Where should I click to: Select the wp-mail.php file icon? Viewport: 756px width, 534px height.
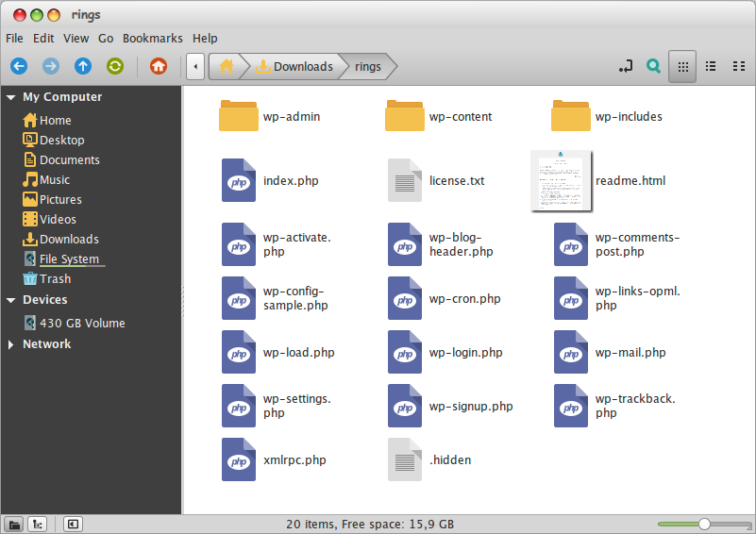(571, 352)
